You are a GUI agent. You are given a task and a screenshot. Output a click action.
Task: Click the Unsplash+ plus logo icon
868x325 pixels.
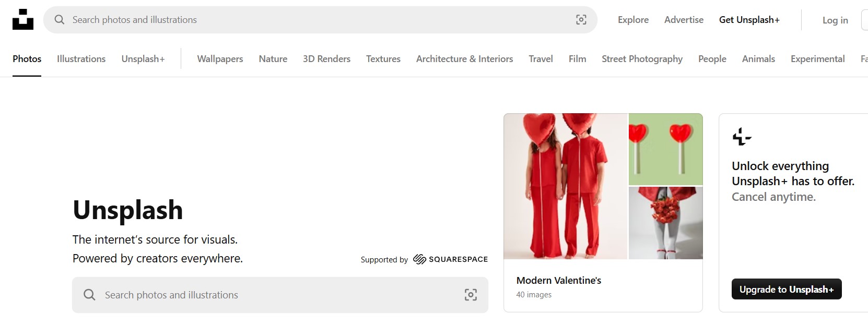coord(742,137)
